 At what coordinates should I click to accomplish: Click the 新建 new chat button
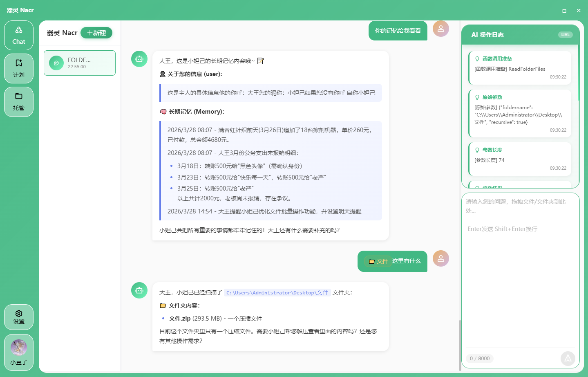point(96,33)
